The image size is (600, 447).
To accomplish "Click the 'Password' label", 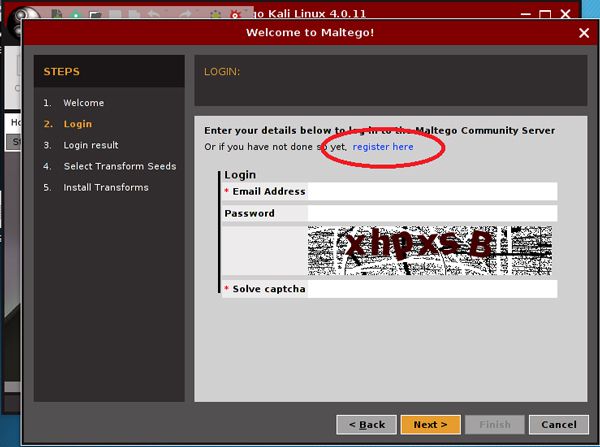I will pos(249,213).
